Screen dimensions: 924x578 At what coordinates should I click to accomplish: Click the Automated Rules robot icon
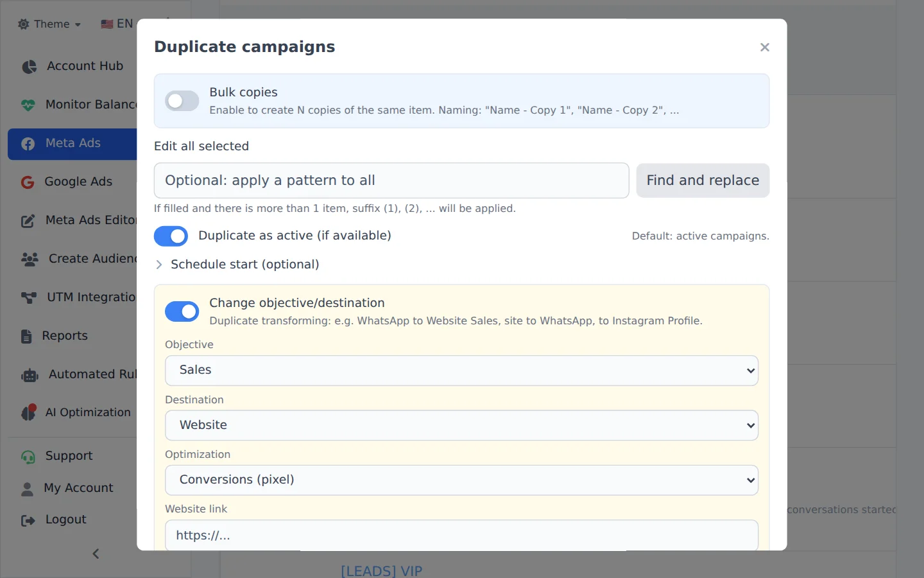(30, 375)
